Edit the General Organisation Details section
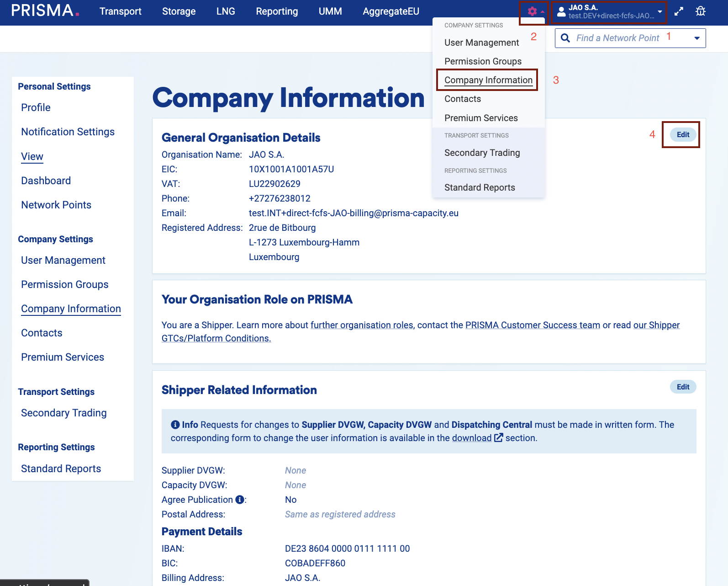This screenshot has height=586, width=728. click(683, 134)
